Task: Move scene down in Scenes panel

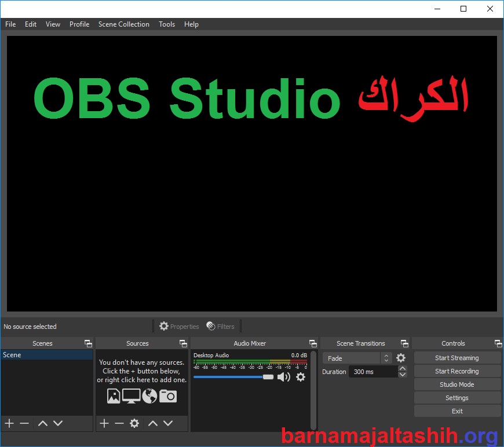Action: (58, 423)
